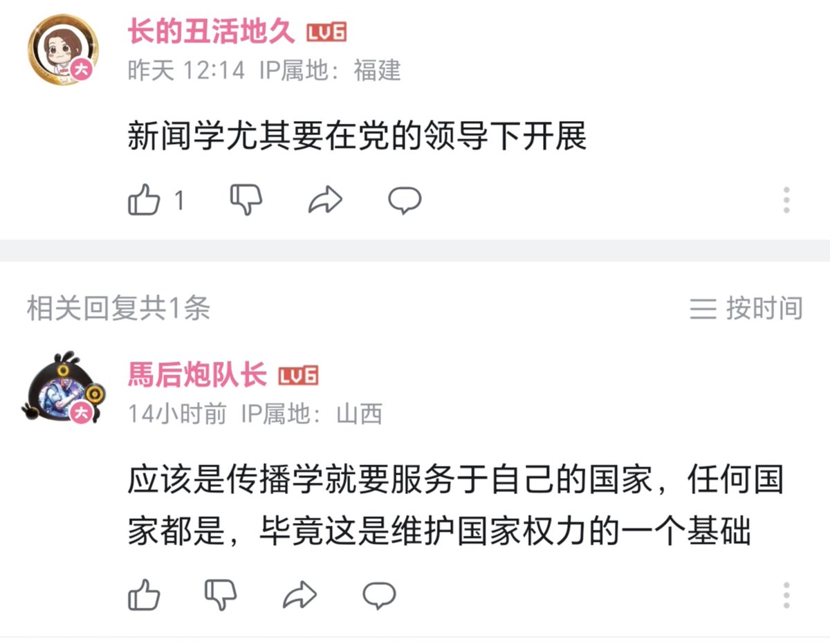Reply to the comment by 馬后炮队长

(380, 595)
